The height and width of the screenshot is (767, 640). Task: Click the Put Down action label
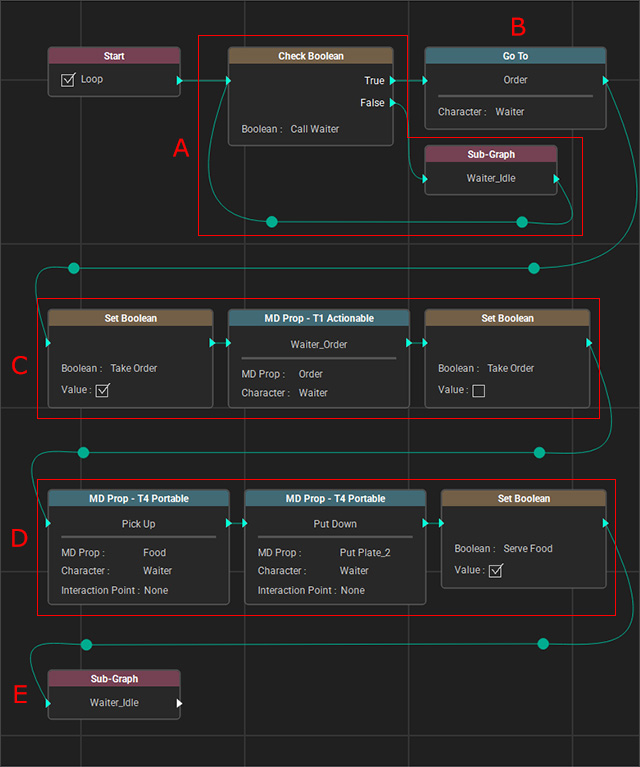(335, 524)
